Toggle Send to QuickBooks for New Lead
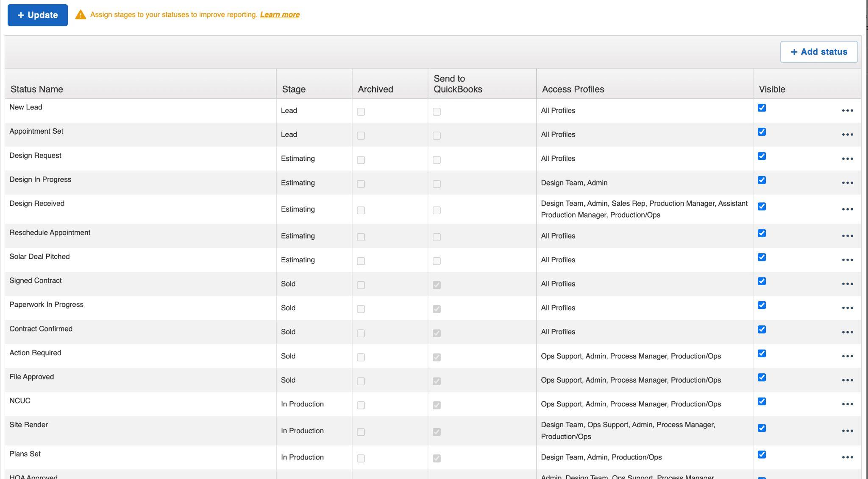The image size is (868, 479). [437, 112]
